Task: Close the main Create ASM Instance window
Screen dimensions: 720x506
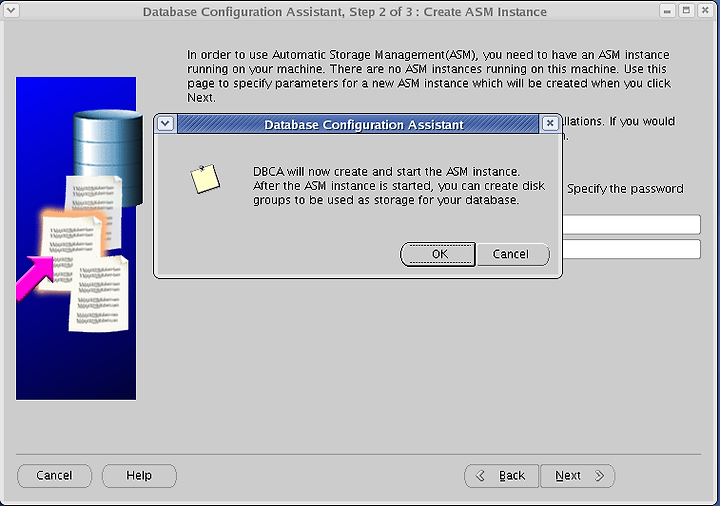Action: (705, 10)
